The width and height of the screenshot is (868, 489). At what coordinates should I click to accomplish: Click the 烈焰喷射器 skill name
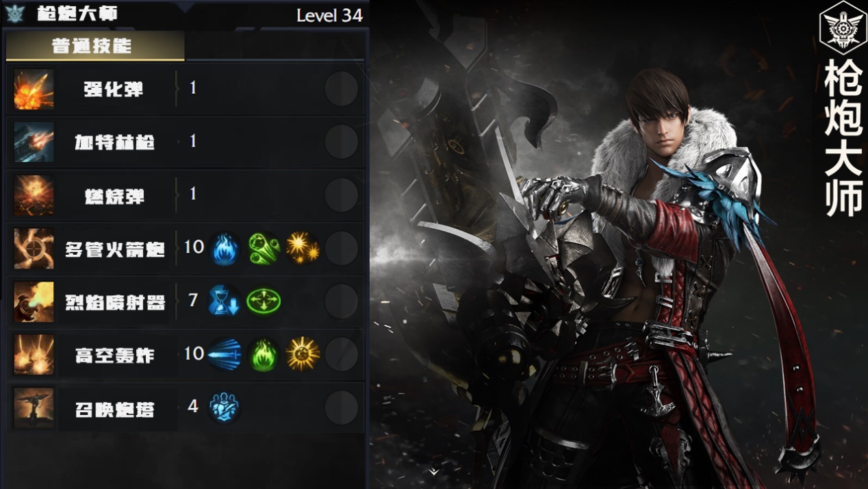(x=115, y=302)
